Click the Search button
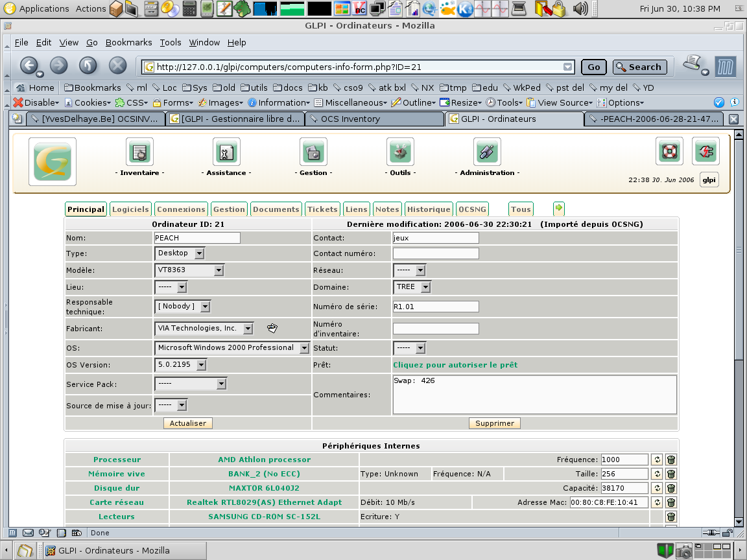The width and height of the screenshot is (747, 560). pyautogui.click(x=639, y=67)
